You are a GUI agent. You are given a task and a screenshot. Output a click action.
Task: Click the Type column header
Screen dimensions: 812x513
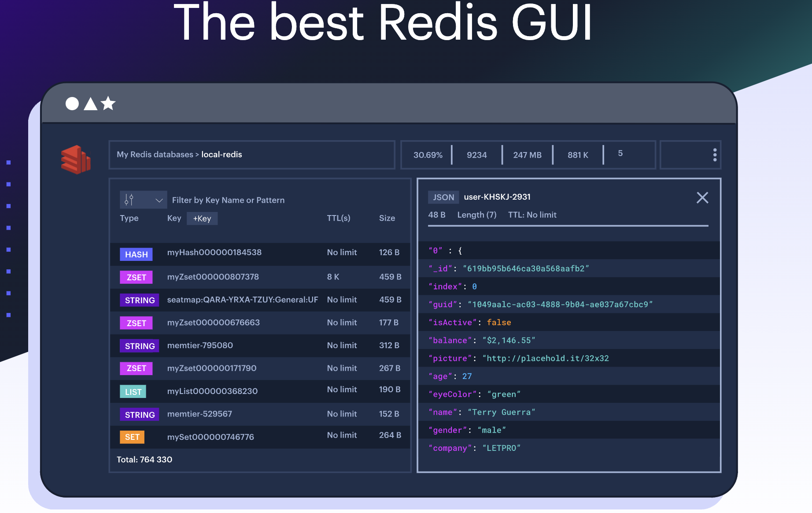click(129, 218)
